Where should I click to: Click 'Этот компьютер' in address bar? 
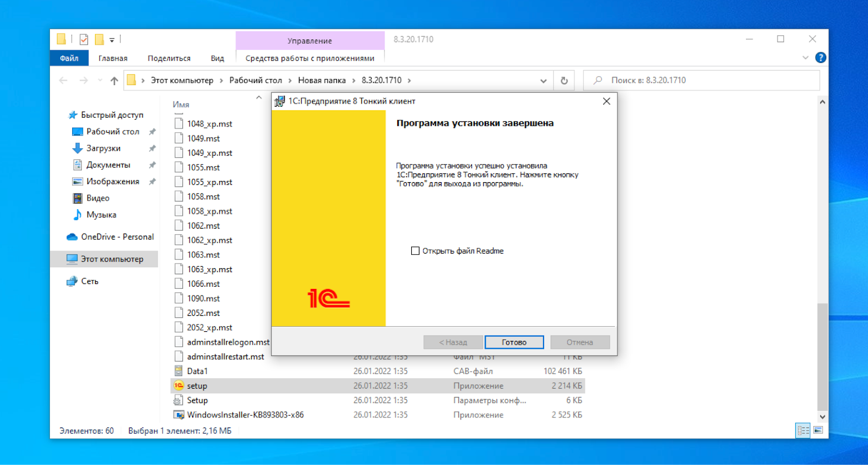182,80
